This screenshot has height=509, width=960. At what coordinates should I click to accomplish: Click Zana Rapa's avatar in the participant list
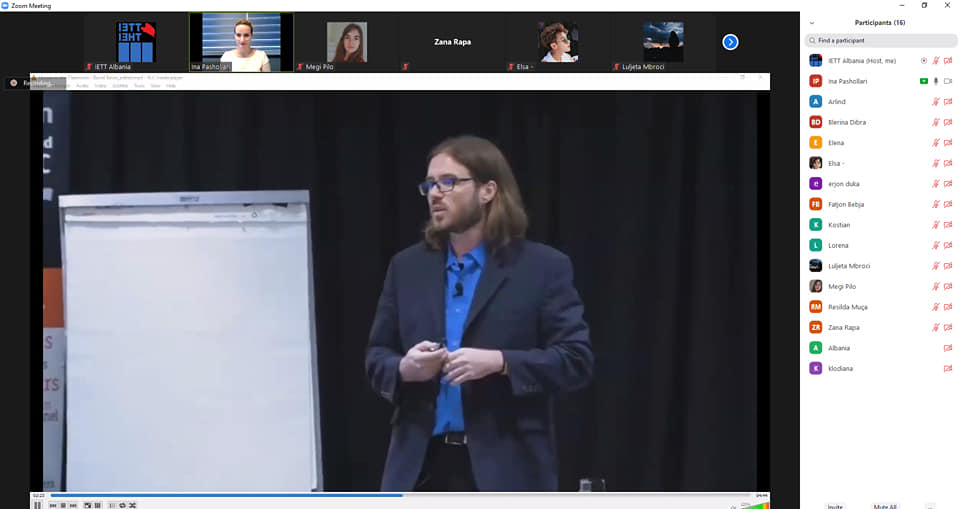(816, 328)
